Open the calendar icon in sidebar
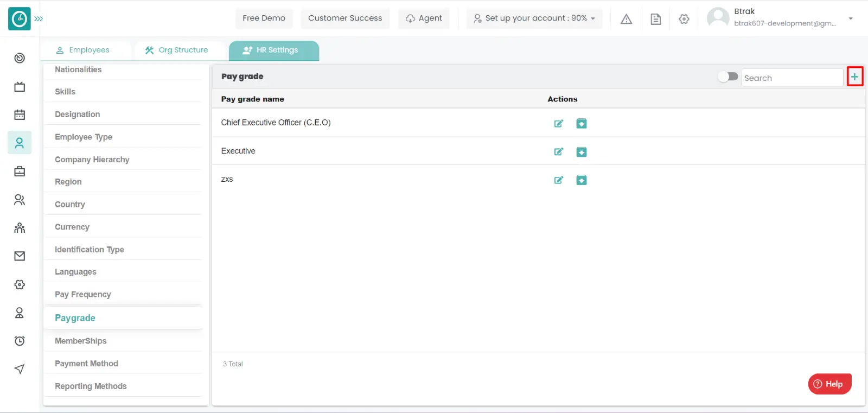This screenshot has width=868, height=413. (x=20, y=115)
